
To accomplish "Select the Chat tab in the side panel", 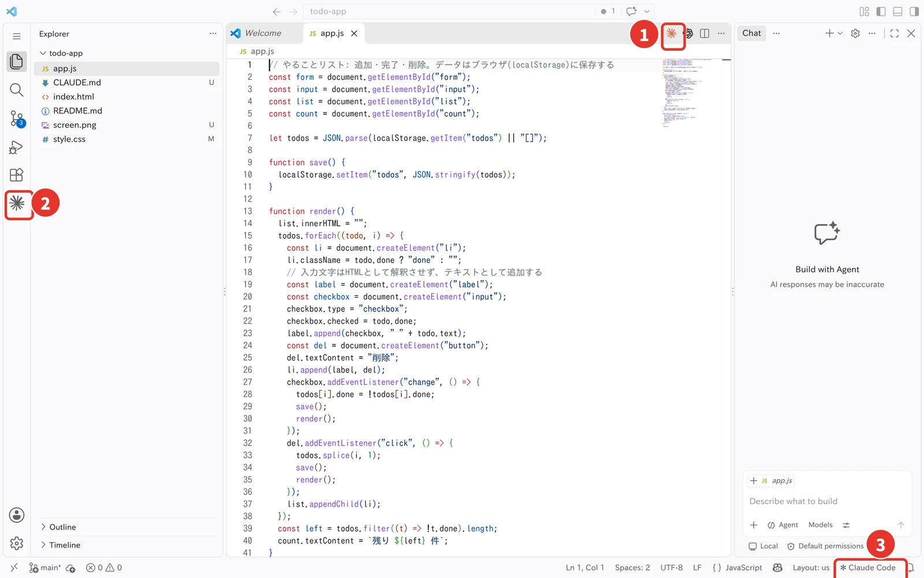I will point(751,34).
